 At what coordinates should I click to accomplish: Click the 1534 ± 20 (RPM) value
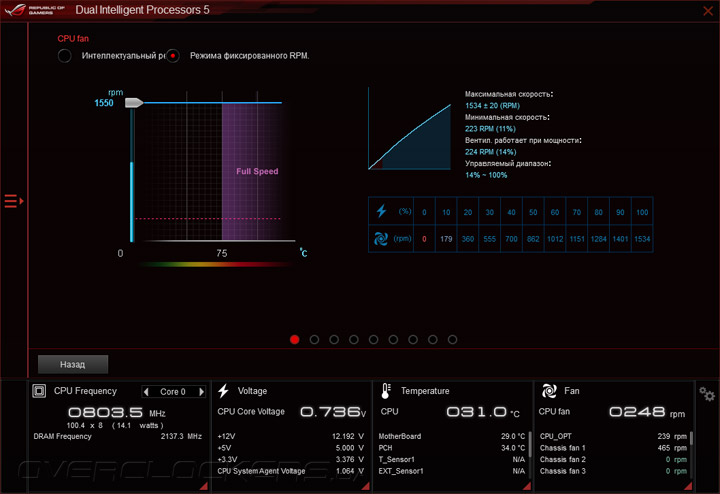point(492,106)
